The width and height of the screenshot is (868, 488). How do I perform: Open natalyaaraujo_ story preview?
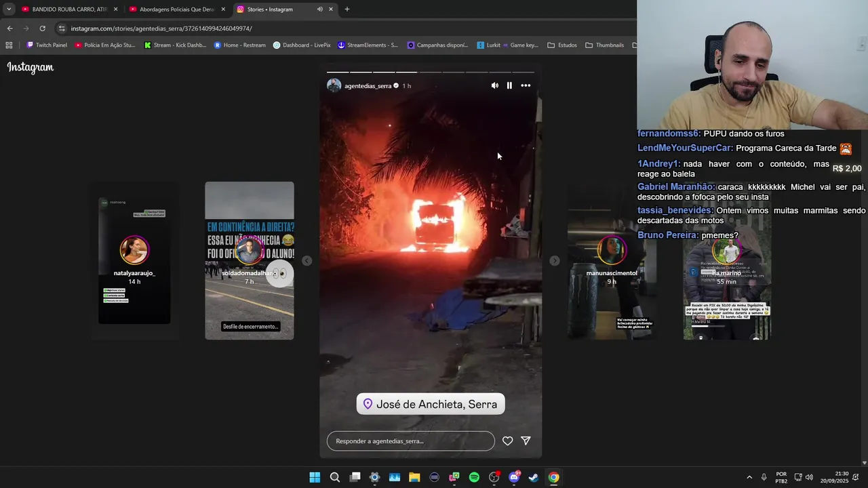coord(134,261)
